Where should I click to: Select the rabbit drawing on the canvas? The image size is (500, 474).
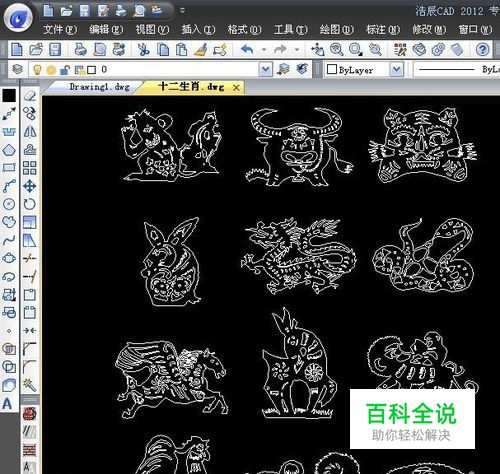click(x=171, y=262)
